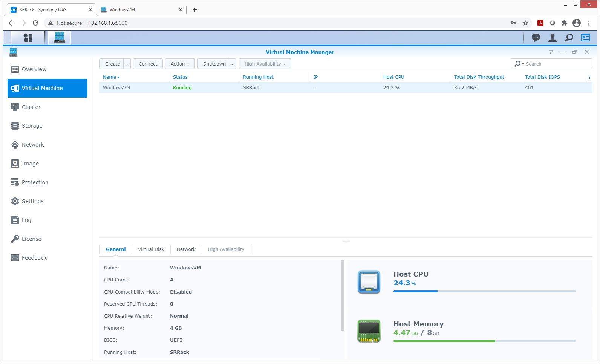Sort by the Status column header
600x364 pixels.
click(205, 77)
